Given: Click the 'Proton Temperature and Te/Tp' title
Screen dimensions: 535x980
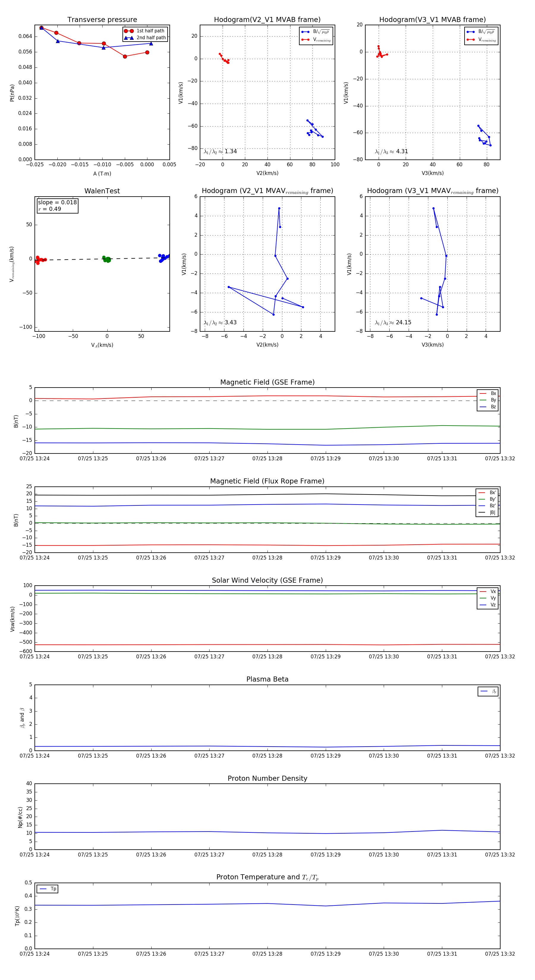Looking at the screenshot, I should pyautogui.click(x=267, y=877).
